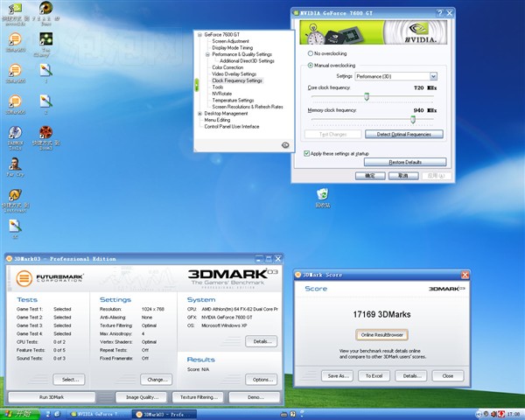
Task: Click Run 3DMark button
Action: [x=52, y=397]
